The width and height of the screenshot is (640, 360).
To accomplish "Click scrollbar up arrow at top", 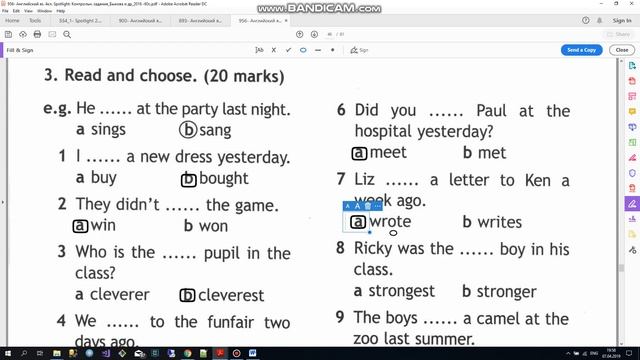I will coord(621,61).
